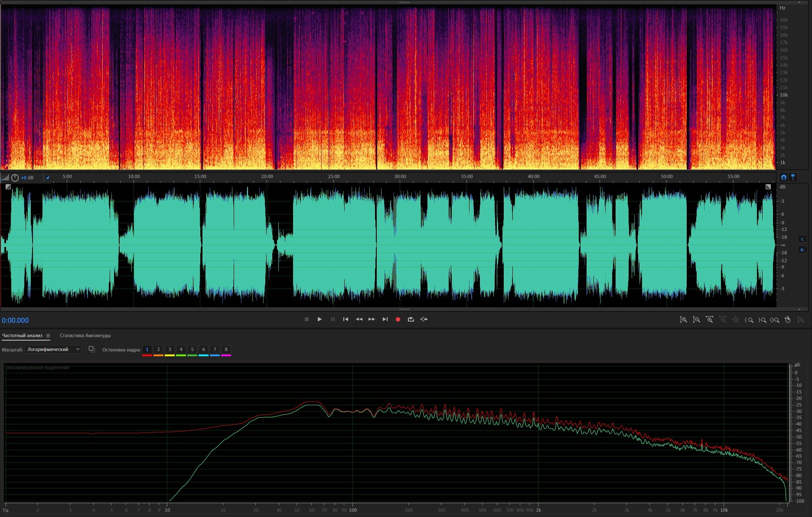Screen dimensions: 812x517
Task: Toggle loop playback icon
Action: coord(411,319)
